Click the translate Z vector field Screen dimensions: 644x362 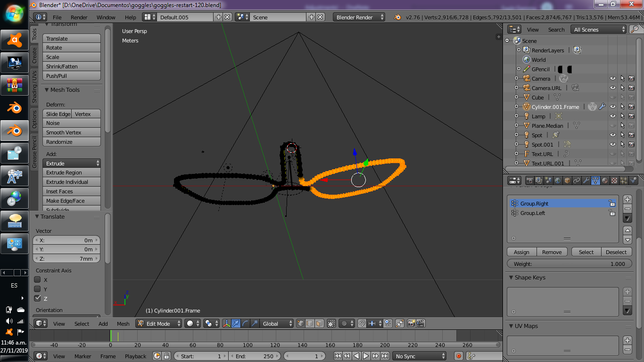[x=66, y=258]
